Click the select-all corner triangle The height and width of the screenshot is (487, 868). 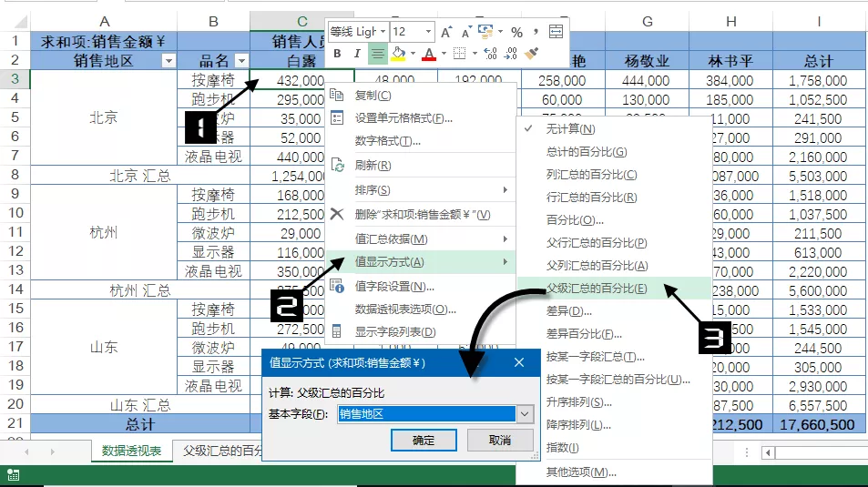coord(20,22)
